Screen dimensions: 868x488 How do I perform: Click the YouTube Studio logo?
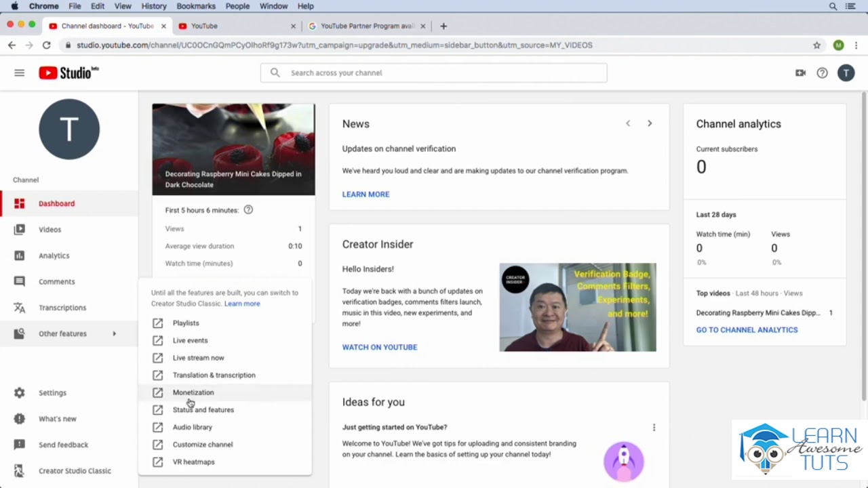68,73
